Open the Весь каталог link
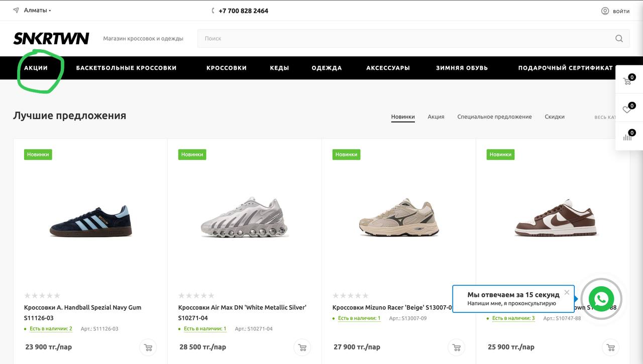Screen dimensions: 643x364 tap(605, 117)
